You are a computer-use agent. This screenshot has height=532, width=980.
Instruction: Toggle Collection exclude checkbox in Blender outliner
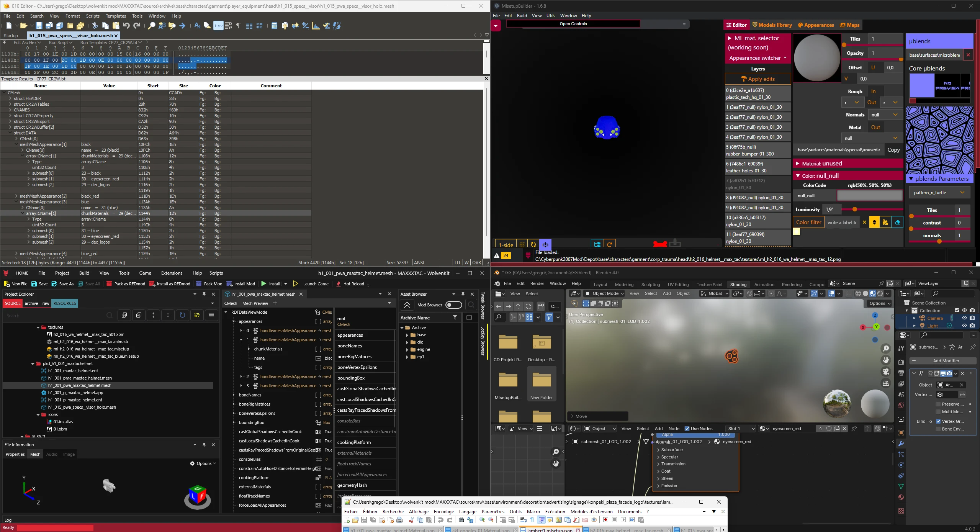coord(957,310)
